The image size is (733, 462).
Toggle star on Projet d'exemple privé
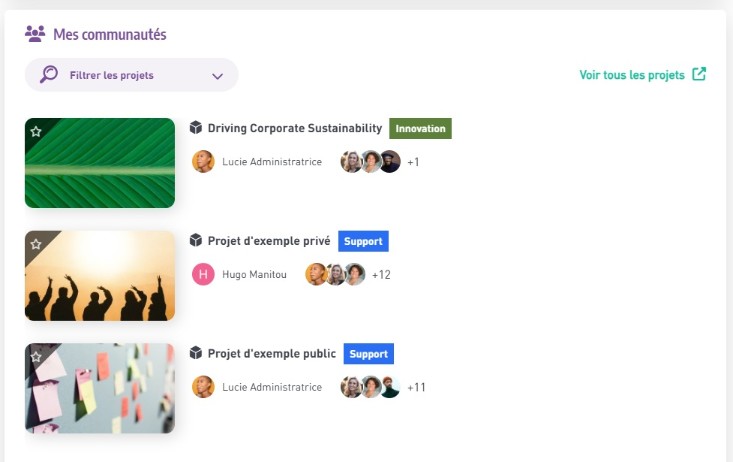click(36, 244)
